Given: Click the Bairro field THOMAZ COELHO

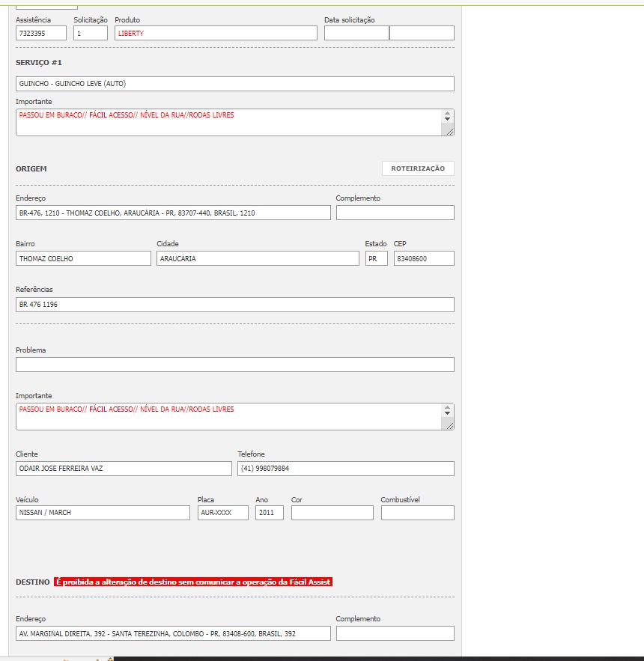Looking at the screenshot, I should pos(83,258).
